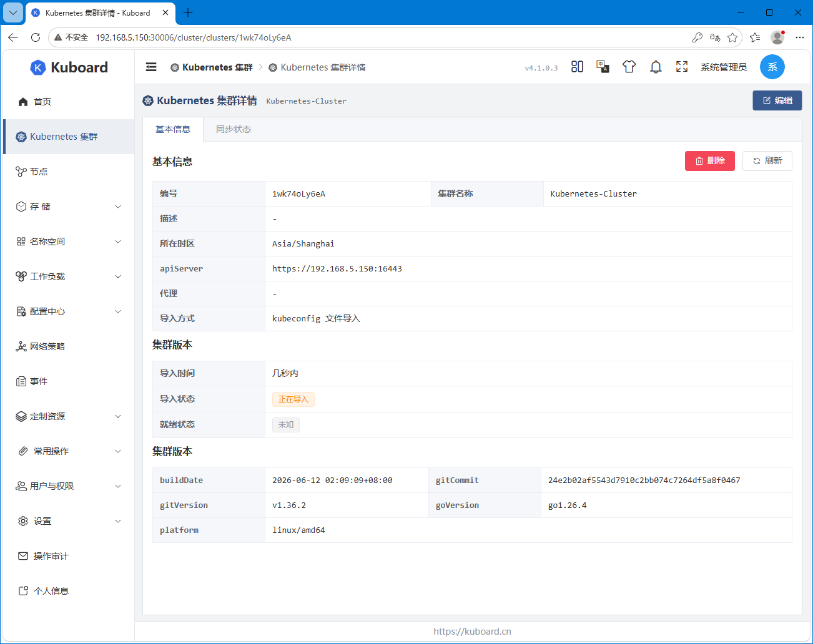Open the language translation icon in header
Screen dimensions: 813x644
coord(603,67)
